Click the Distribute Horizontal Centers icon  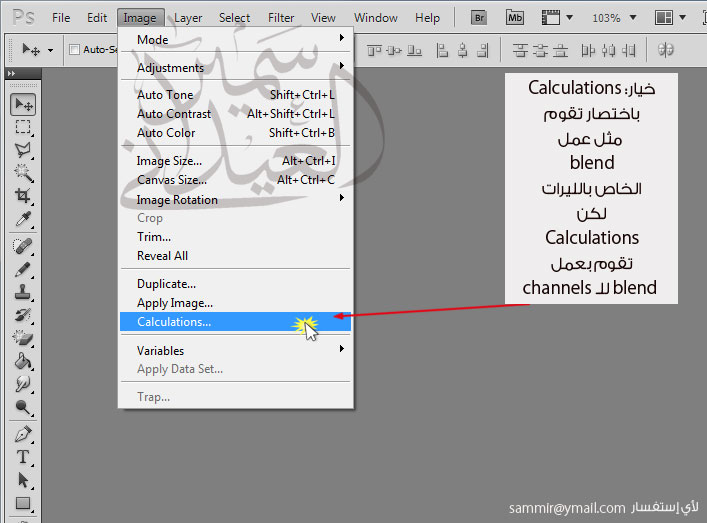[x=608, y=50]
